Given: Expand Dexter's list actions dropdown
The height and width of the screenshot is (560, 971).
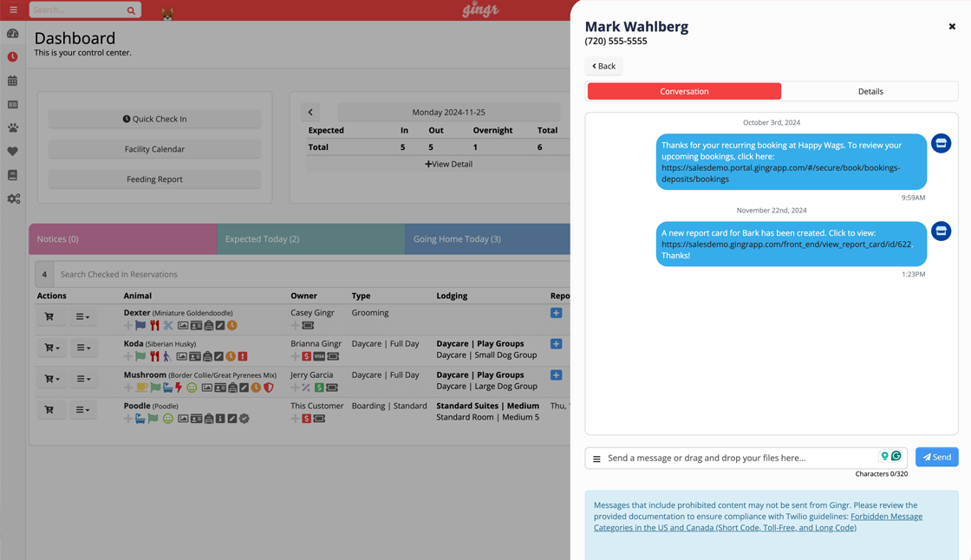Looking at the screenshot, I should 83,316.
